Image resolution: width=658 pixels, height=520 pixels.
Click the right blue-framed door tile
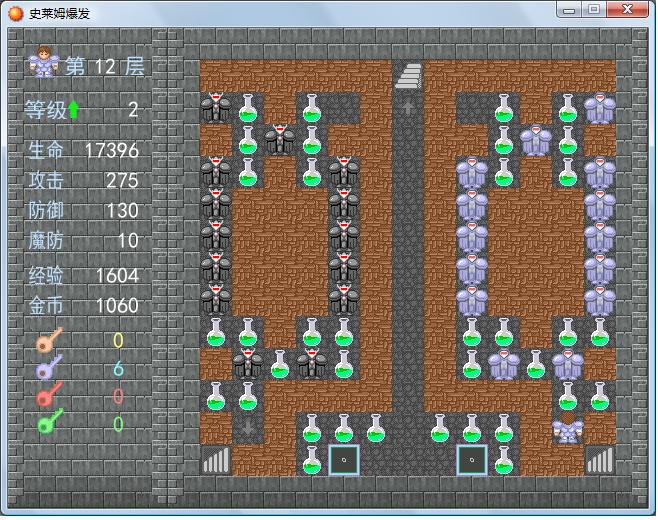pos(472,460)
